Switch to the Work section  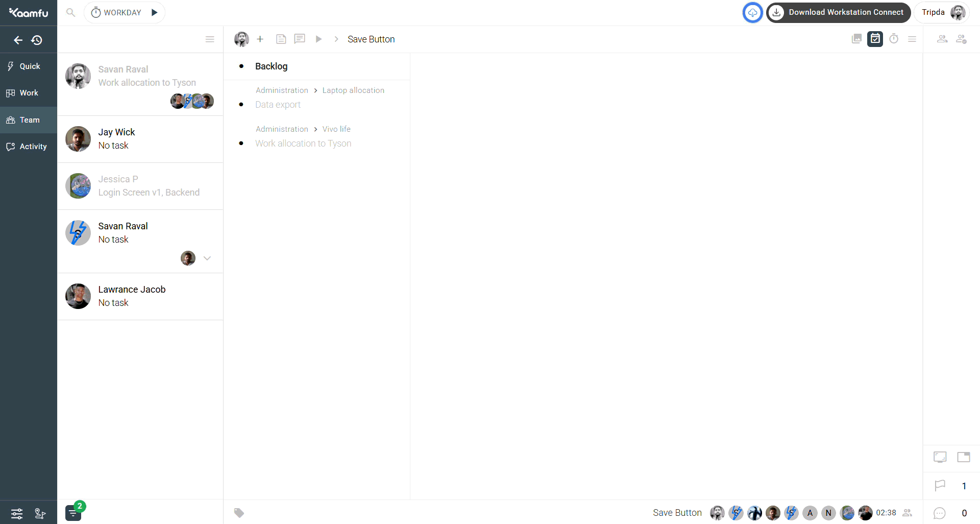click(x=29, y=93)
